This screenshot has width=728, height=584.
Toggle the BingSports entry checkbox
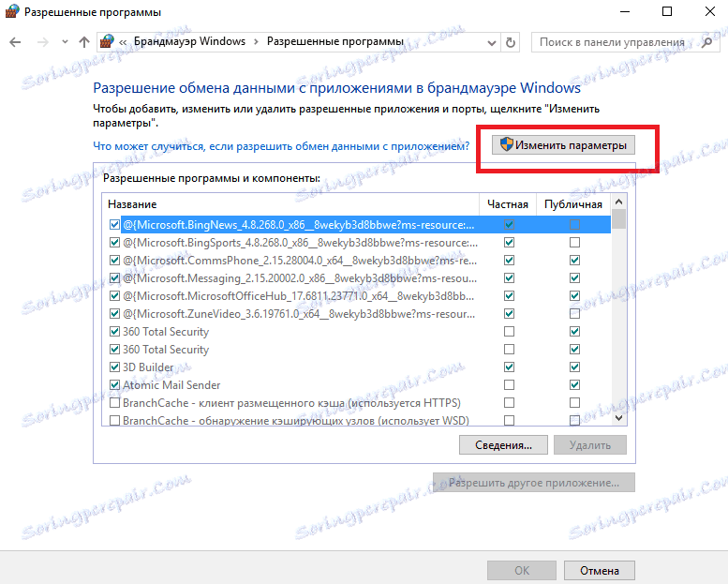point(114,243)
